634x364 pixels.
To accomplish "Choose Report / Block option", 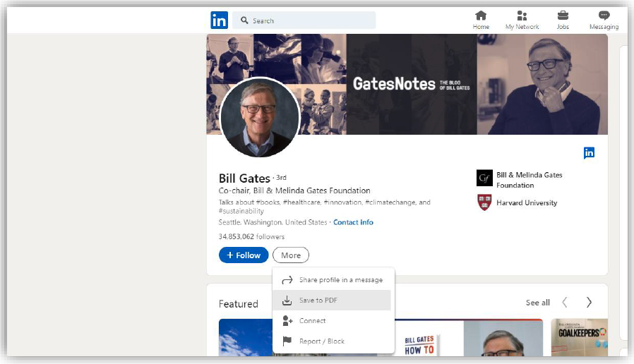I will coord(321,341).
